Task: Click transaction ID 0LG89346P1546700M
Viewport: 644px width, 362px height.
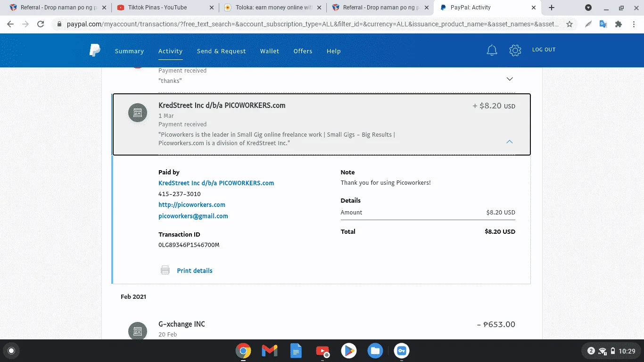Action: (x=189, y=245)
